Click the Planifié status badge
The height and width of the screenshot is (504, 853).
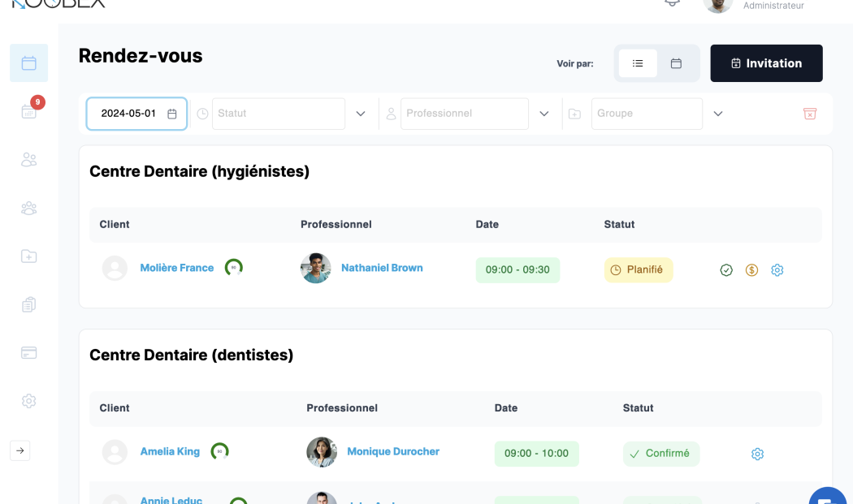coord(639,269)
